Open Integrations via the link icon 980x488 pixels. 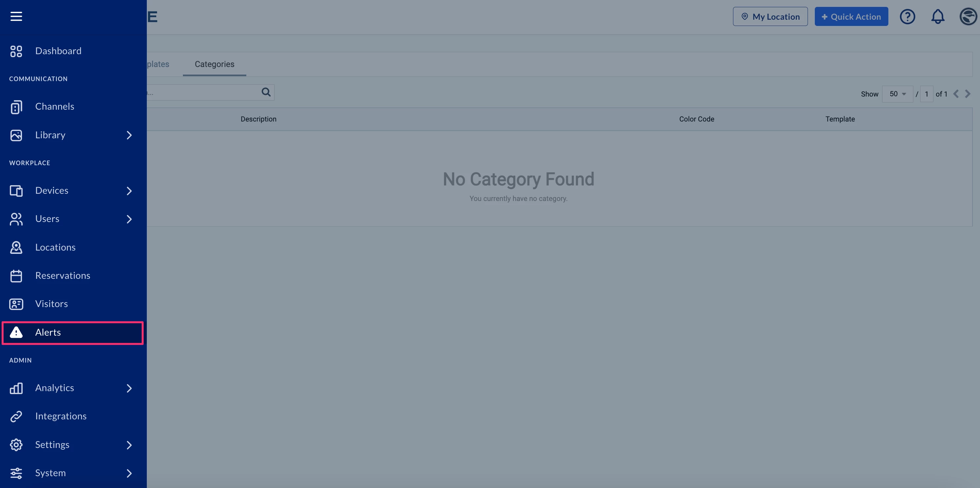16,416
